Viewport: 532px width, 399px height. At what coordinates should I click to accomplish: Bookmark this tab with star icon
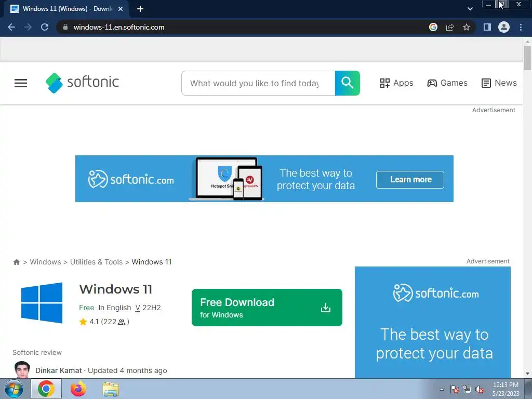click(x=467, y=27)
